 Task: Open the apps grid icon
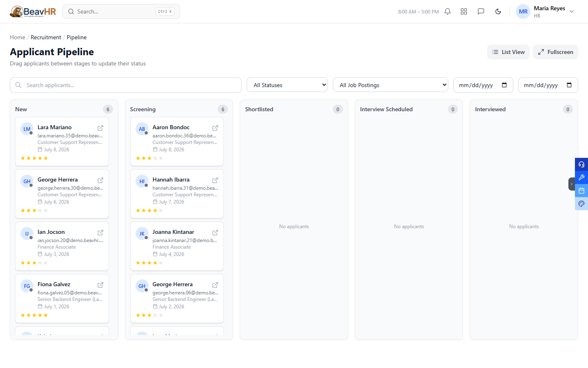tap(464, 11)
